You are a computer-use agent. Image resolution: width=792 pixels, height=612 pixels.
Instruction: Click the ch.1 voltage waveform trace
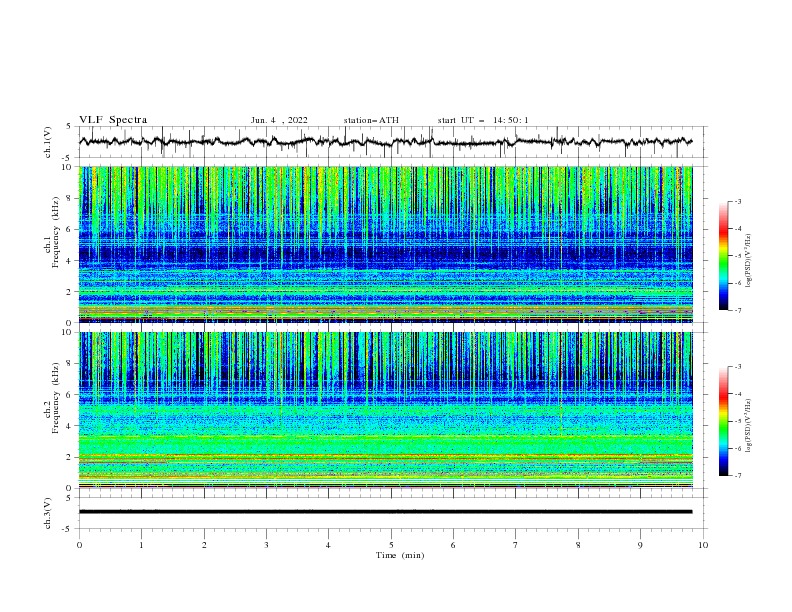pos(386,142)
